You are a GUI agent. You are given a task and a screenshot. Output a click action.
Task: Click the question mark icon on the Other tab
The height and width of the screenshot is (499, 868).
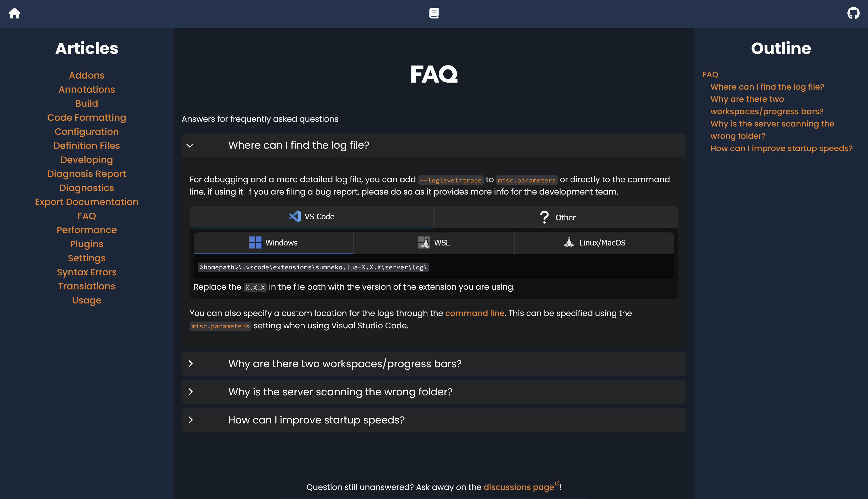(x=544, y=217)
